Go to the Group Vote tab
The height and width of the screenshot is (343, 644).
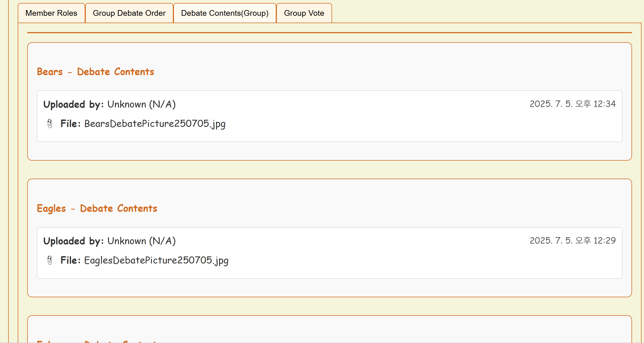[304, 13]
